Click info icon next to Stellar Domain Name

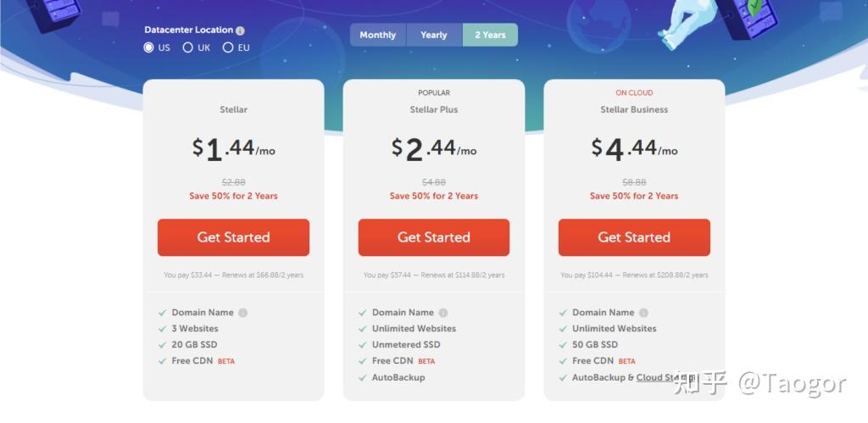(x=242, y=313)
